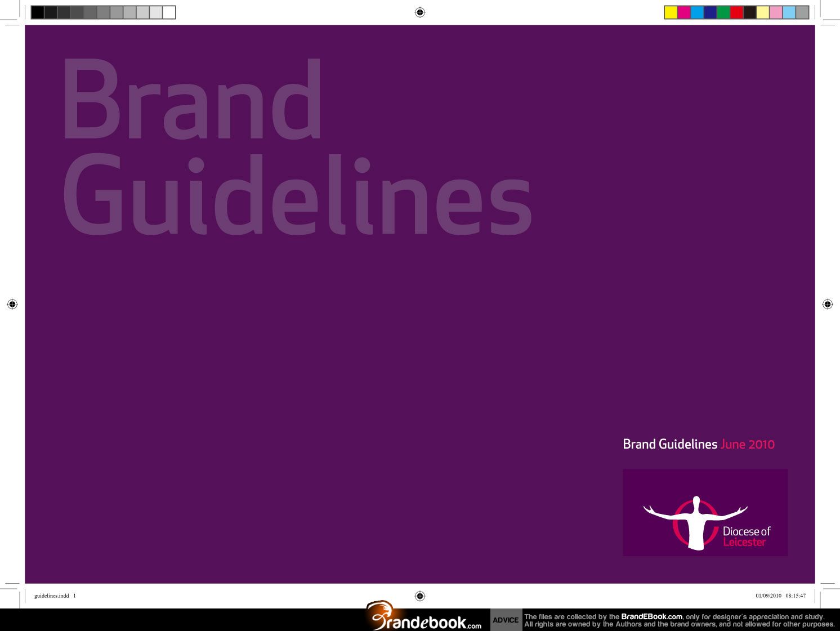This screenshot has height=631, width=840.
Task: Select the green swatch in the color bar
Action: (723, 12)
